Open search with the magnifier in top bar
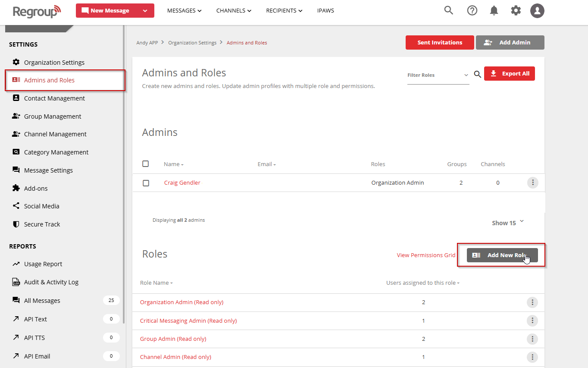588x368 pixels. click(x=449, y=10)
